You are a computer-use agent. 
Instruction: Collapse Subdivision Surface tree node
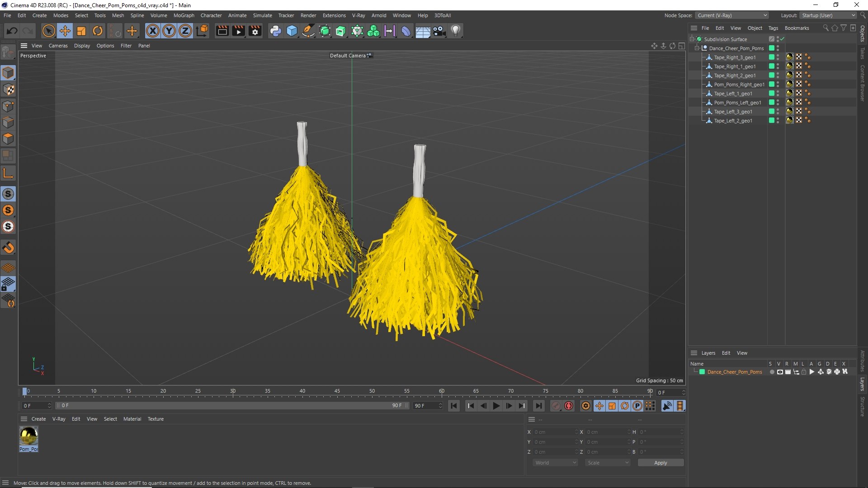692,39
